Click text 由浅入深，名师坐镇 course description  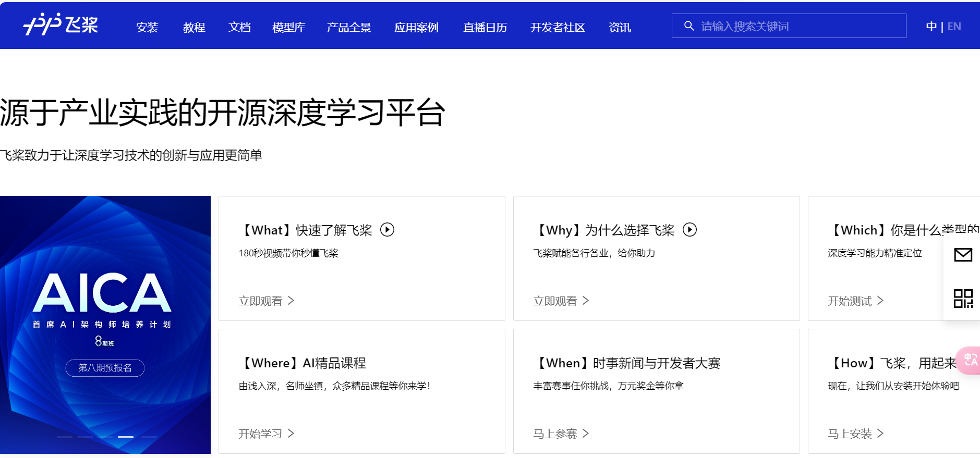pyautogui.click(x=335, y=386)
